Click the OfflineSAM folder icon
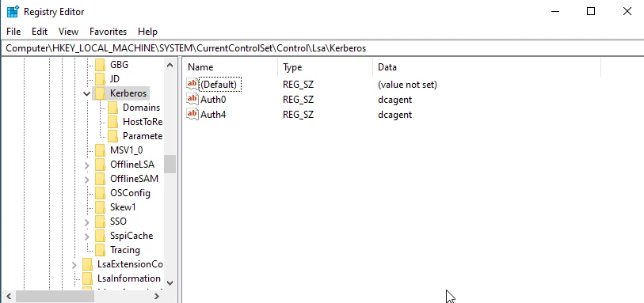Screen dimensions: 644x303 pyautogui.click(x=100, y=179)
